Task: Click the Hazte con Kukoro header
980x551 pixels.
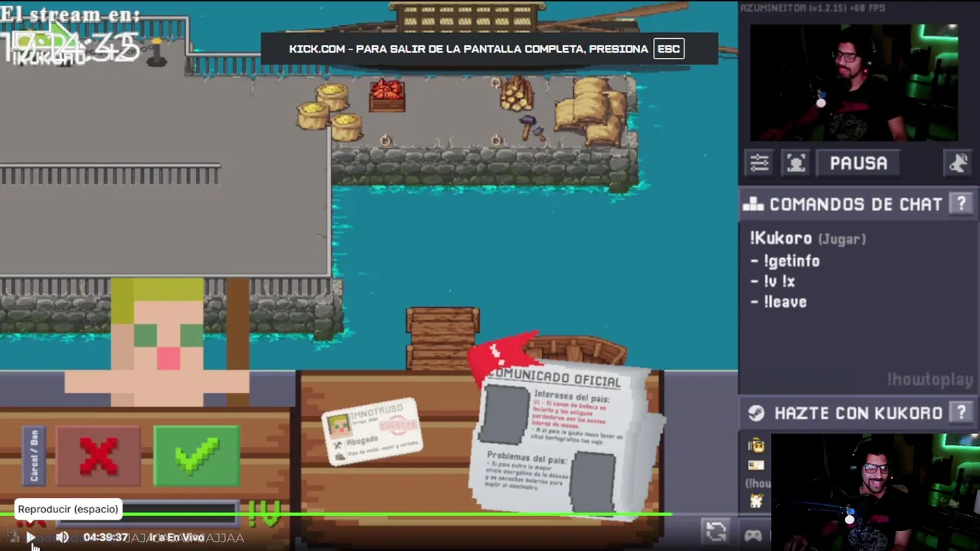Action: coord(858,413)
